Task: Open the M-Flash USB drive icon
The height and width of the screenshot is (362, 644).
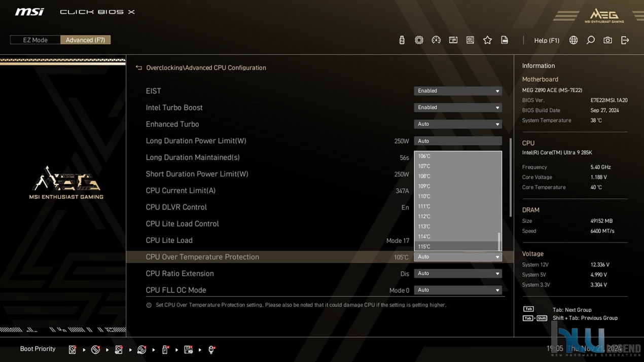Action: point(402,40)
